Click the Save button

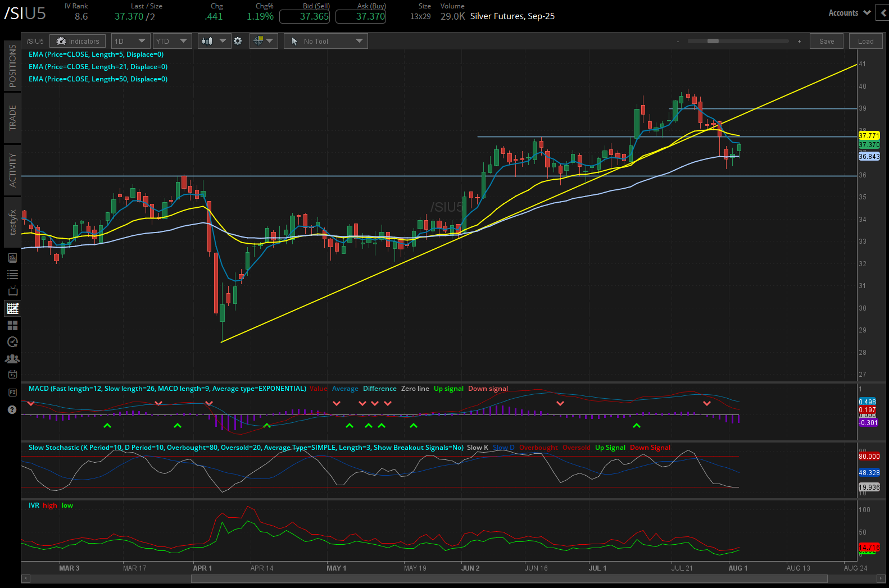(827, 41)
